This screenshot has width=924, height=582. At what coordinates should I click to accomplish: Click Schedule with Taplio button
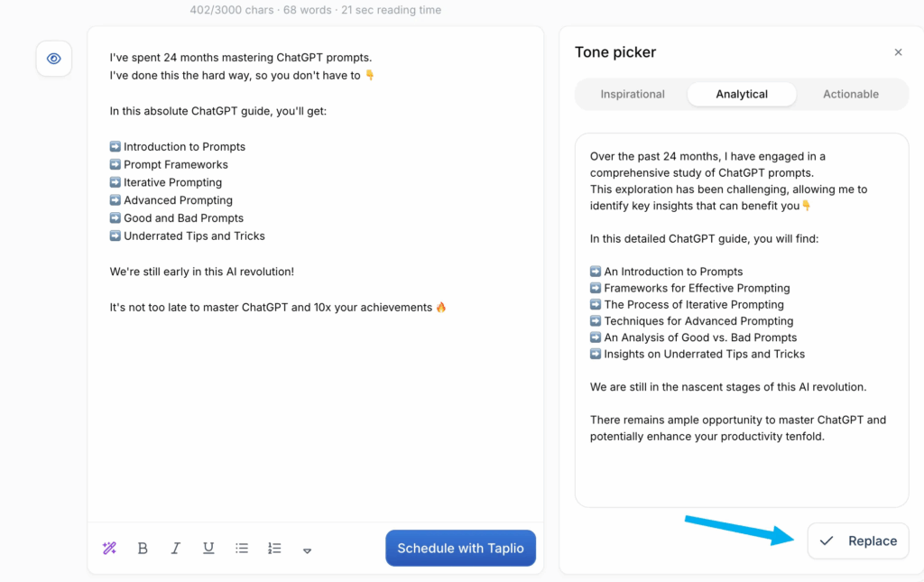(x=460, y=549)
